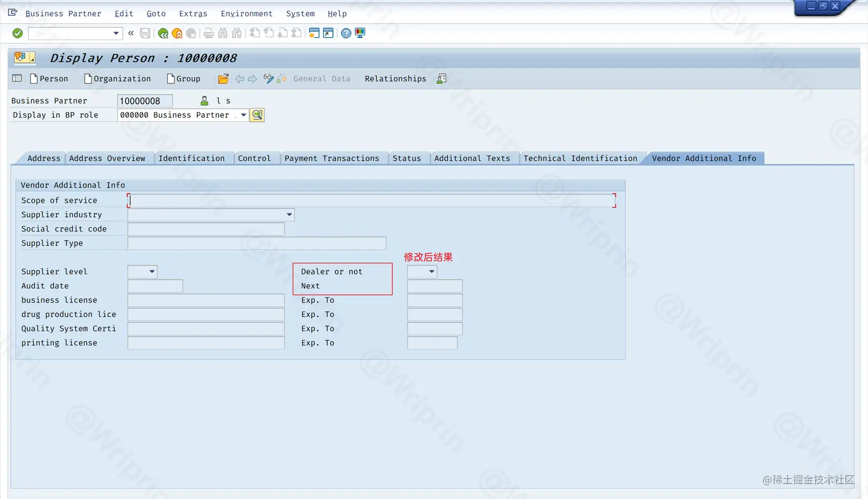Click the Social credit code field

(x=206, y=229)
